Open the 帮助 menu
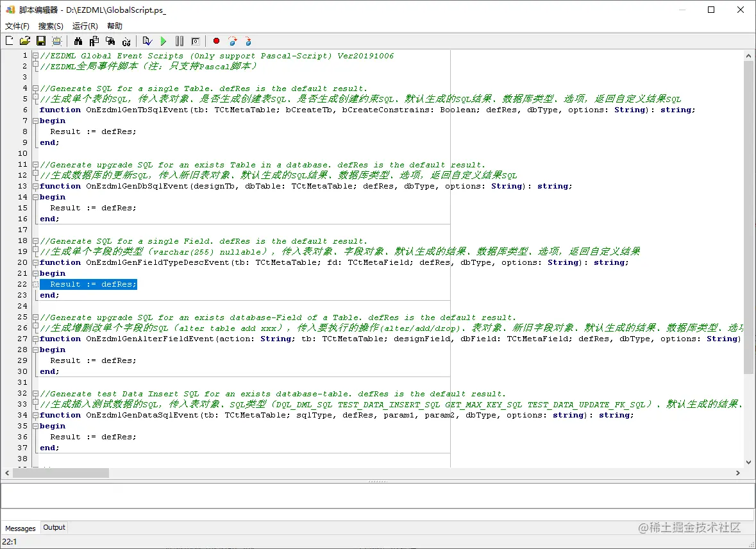756x549 pixels. pos(115,26)
